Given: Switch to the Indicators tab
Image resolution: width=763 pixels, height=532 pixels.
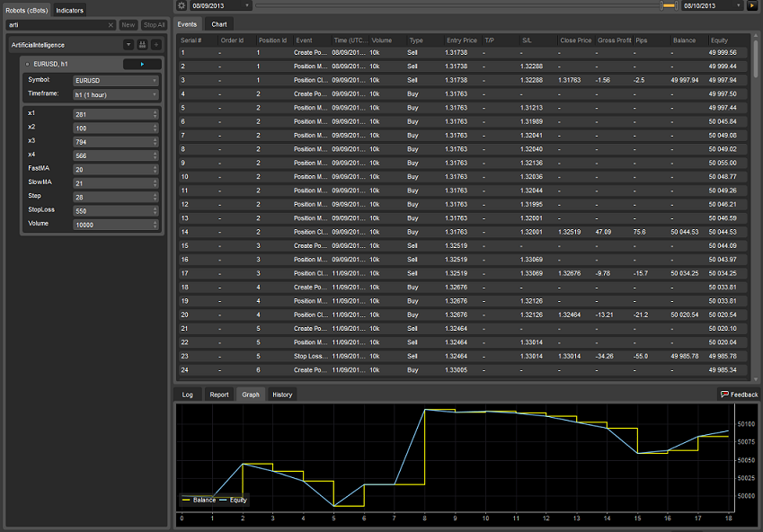Looking at the screenshot, I should click(69, 10).
